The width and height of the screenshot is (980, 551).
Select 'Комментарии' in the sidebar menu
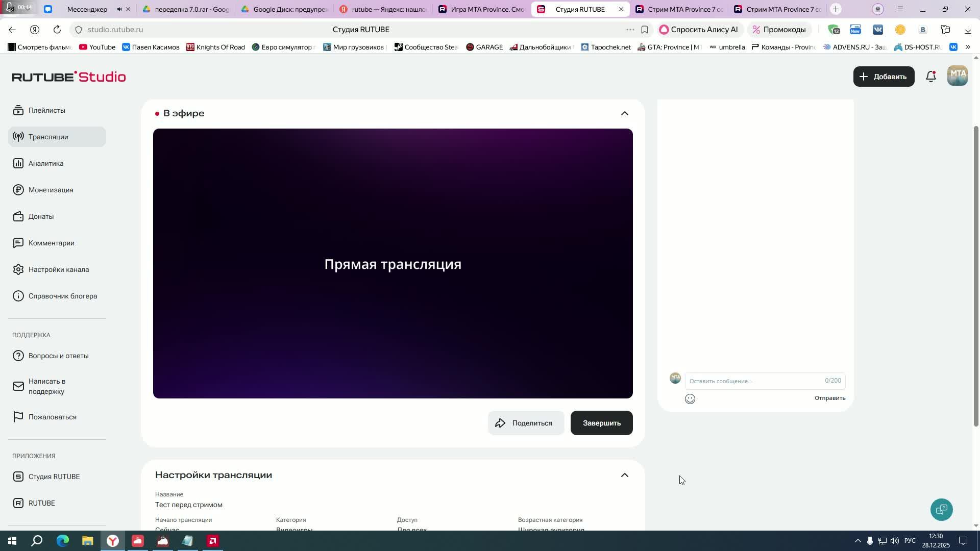[51, 243]
